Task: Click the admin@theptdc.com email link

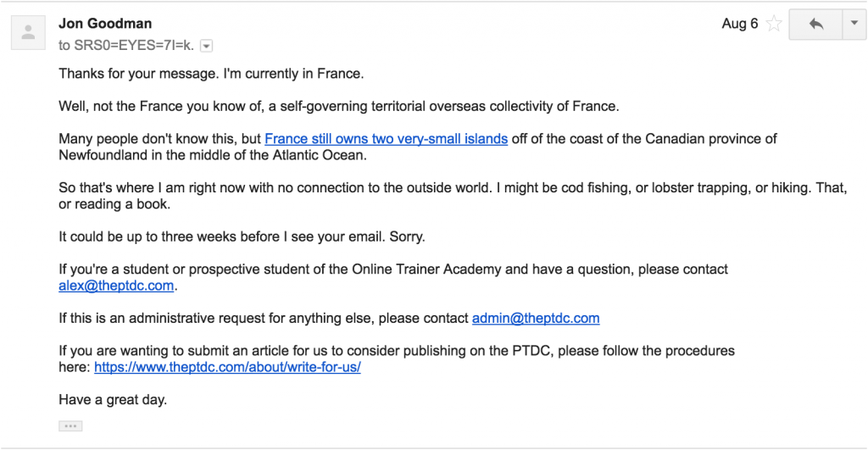Action: 536,319
